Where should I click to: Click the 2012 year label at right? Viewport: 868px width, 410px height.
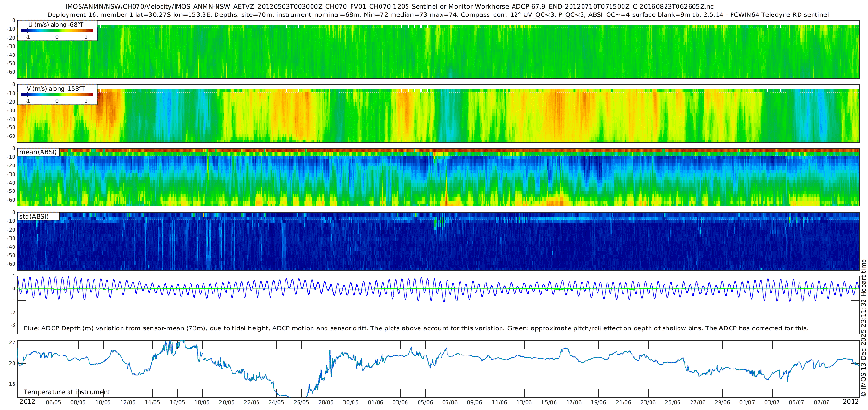point(851,402)
